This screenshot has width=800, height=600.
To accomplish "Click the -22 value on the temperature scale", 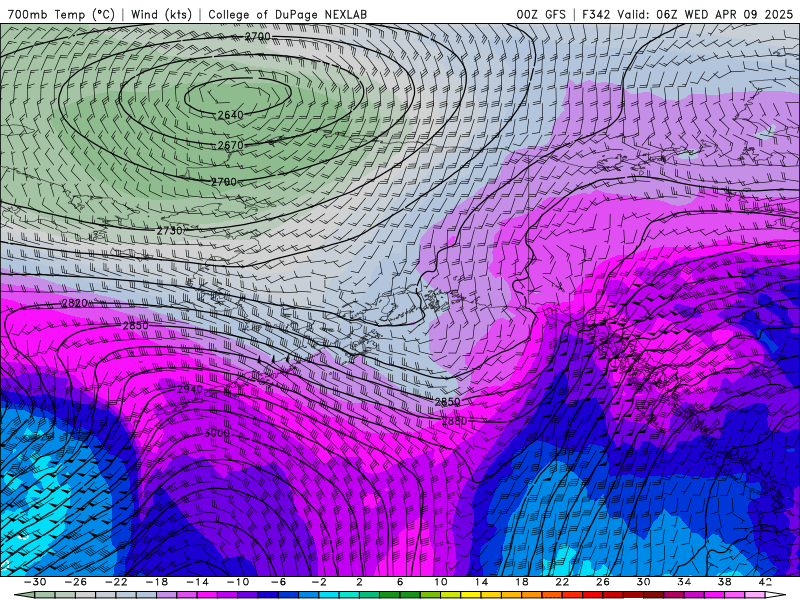I will coord(116,582).
